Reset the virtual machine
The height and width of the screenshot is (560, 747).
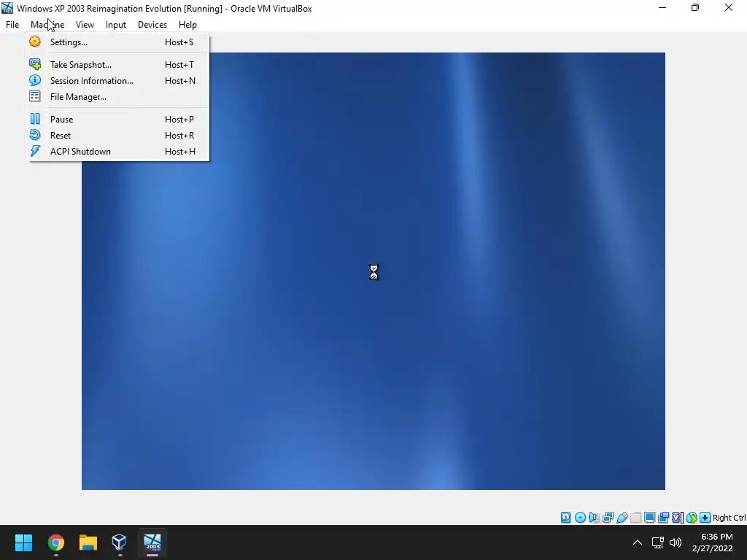pyautogui.click(x=119, y=135)
